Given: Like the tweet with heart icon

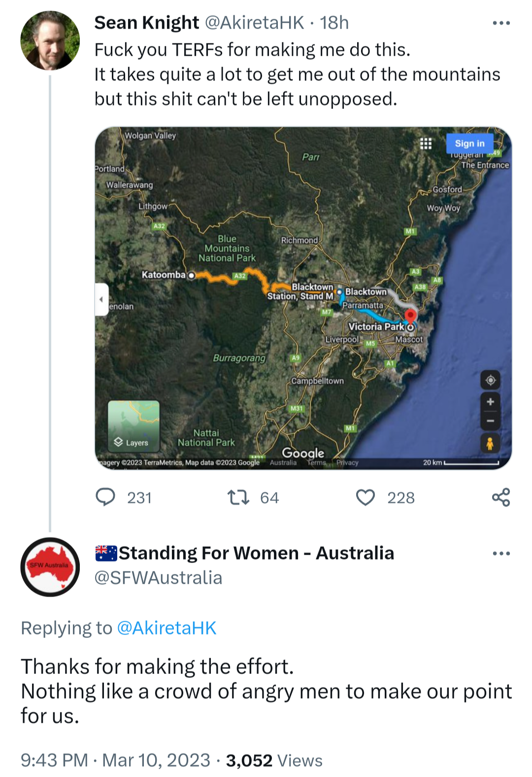Looking at the screenshot, I should (366, 497).
